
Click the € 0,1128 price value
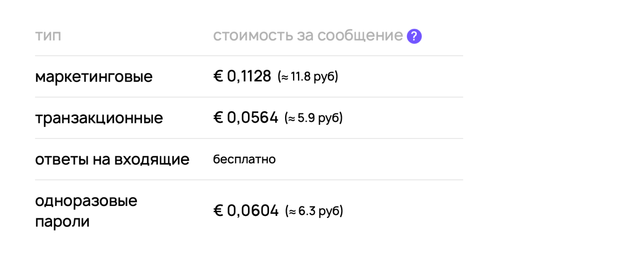pyautogui.click(x=242, y=76)
